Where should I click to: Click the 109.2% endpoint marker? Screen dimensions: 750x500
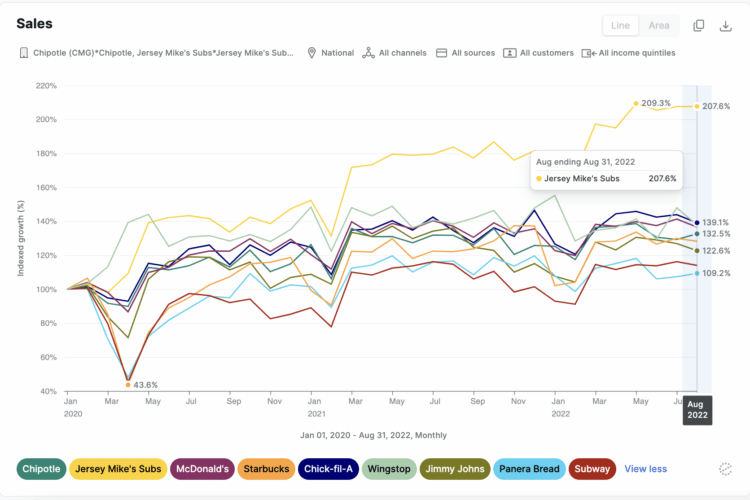pos(697,273)
